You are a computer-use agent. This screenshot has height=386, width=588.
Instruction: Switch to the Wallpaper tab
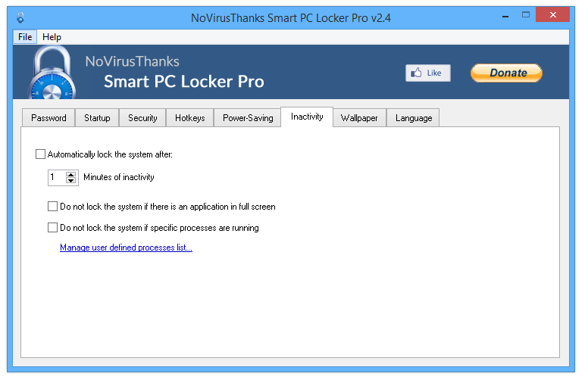359,118
